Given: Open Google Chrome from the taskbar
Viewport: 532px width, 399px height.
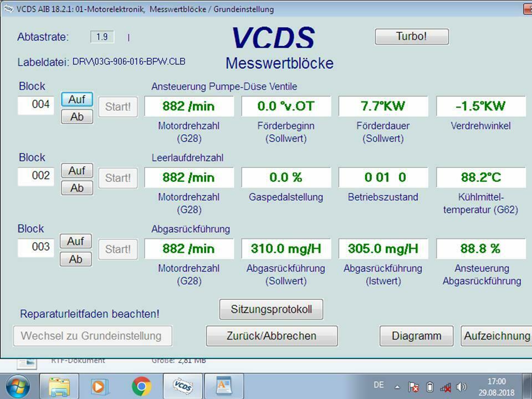Looking at the screenshot, I should (141, 386).
